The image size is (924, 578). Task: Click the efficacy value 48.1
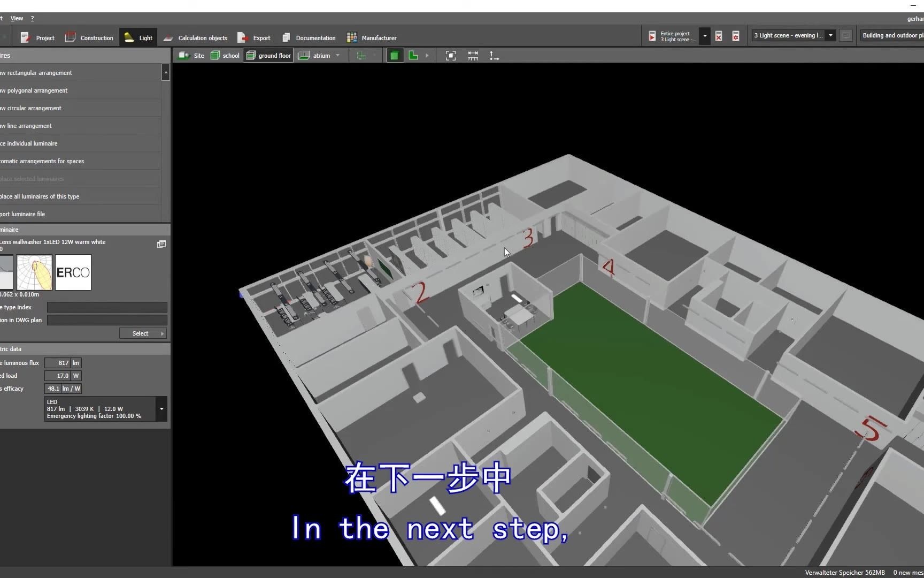tap(53, 389)
